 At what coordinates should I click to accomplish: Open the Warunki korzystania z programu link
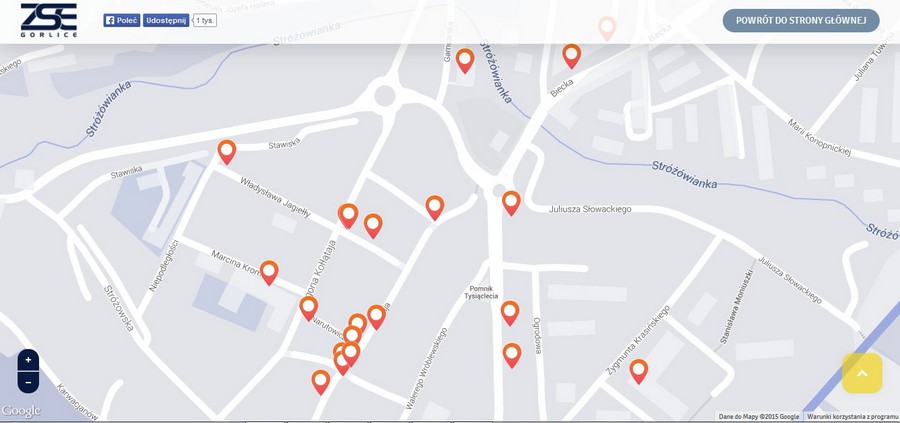point(852,417)
